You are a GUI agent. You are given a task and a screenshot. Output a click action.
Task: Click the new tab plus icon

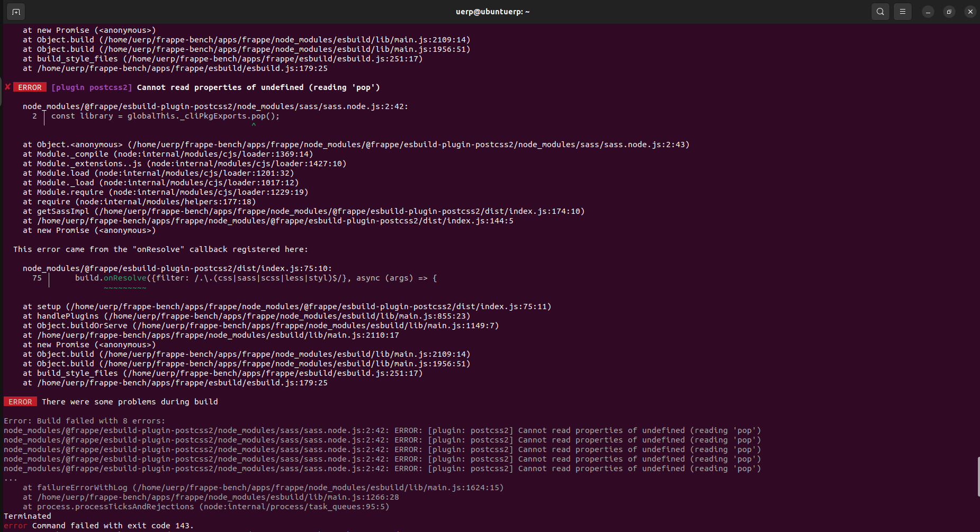(x=15, y=11)
